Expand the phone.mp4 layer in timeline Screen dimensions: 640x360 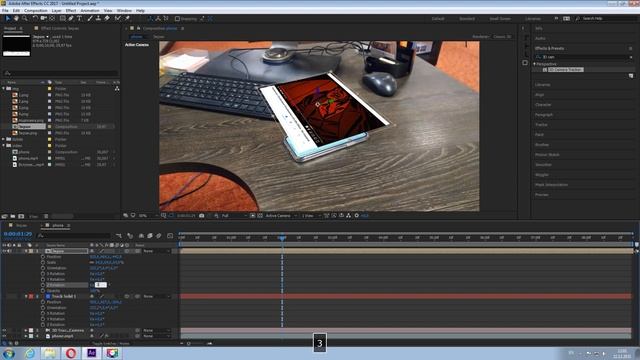pos(26,336)
